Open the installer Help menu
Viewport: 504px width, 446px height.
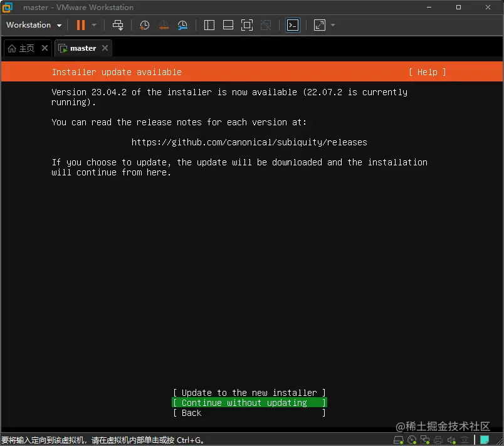427,72
